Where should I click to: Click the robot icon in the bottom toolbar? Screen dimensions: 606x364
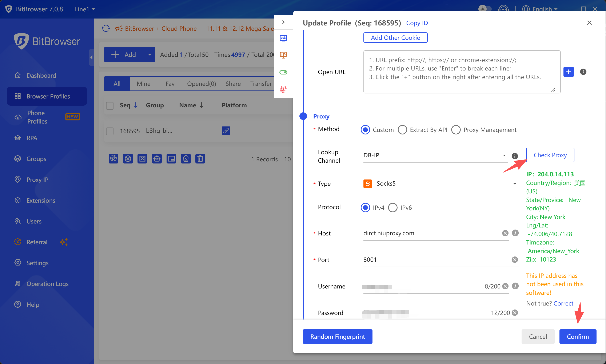(157, 159)
